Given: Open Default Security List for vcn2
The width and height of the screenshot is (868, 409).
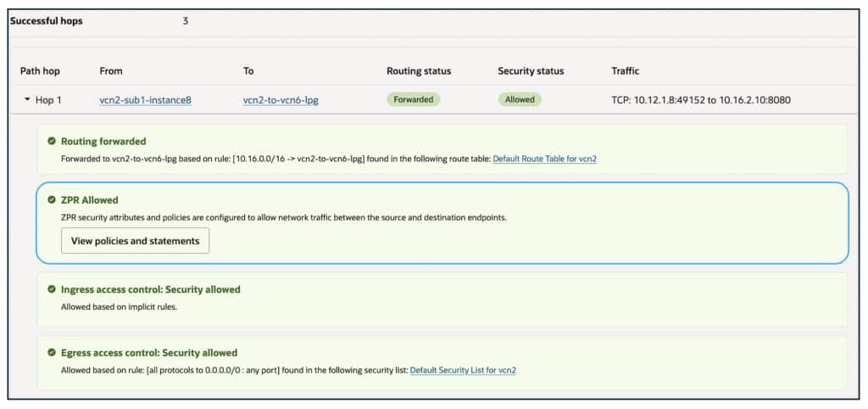Looking at the screenshot, I should tap(463, 370).
